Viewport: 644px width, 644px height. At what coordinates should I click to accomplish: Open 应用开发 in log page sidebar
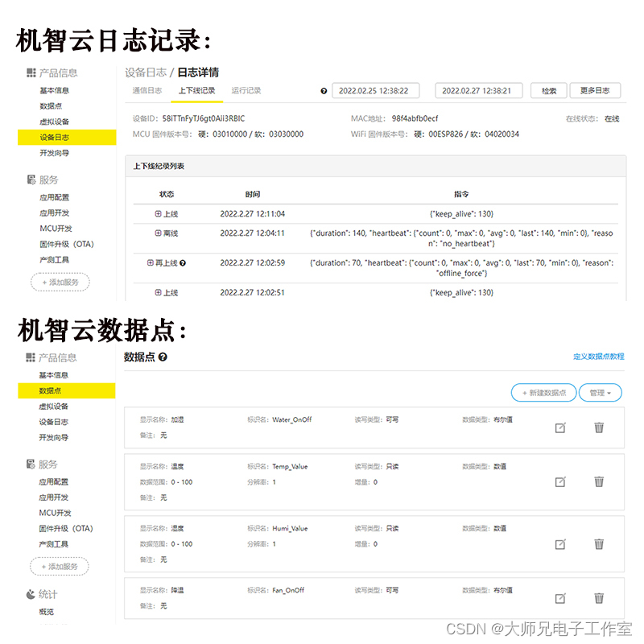(x=54, y=213)
